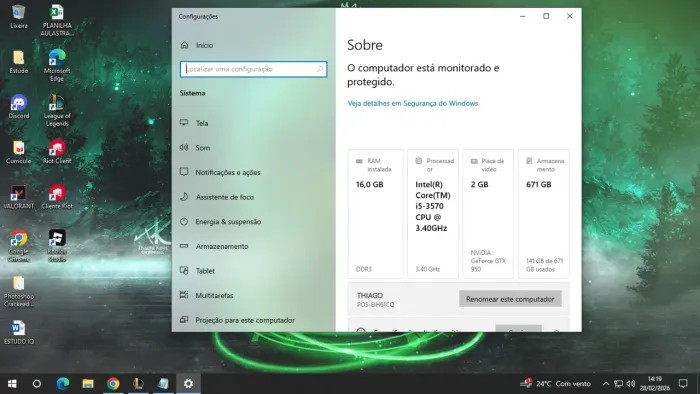Select the Processador Intel Core i5-3570 card
Viewport: 700px width, 394px height.
(x=433, y=214)
